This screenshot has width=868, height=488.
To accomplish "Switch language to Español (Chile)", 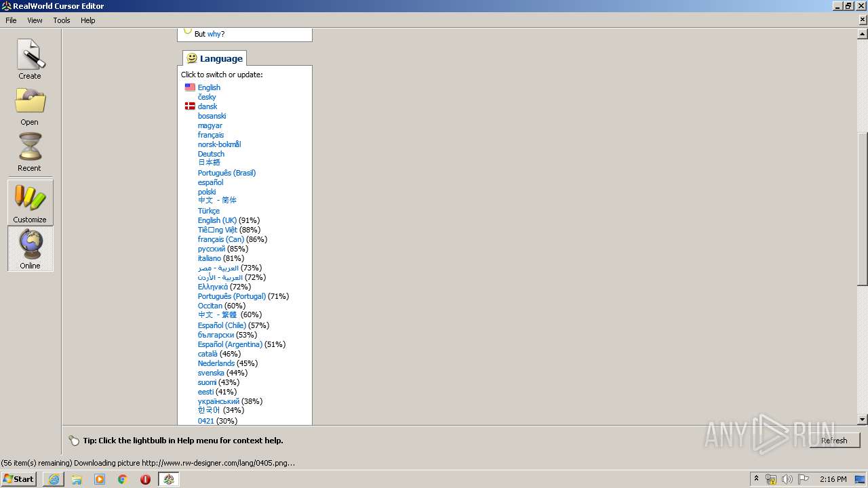I will (222, 325).
